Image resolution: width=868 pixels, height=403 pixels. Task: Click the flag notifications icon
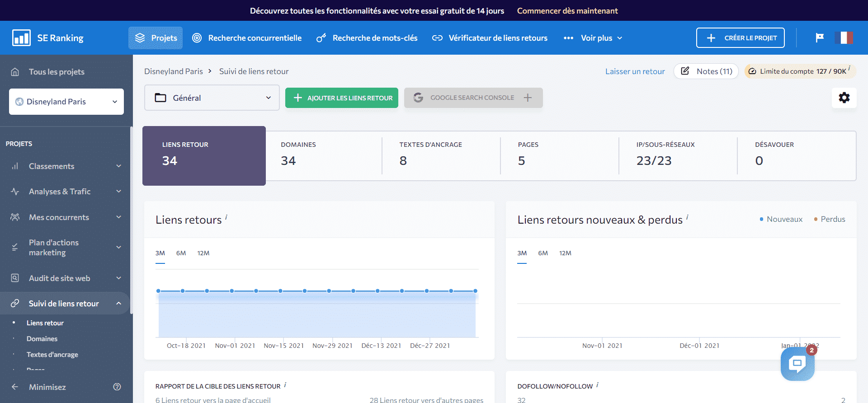[x=820, y=38]
